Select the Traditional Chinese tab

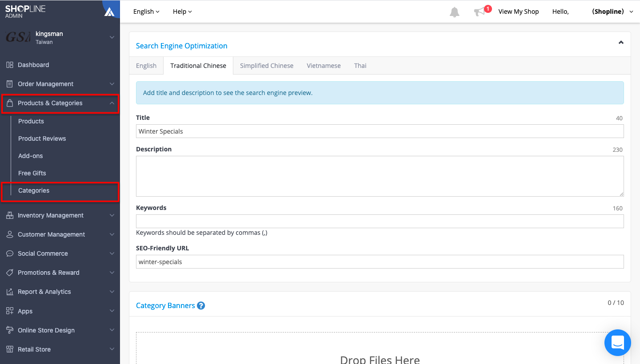(x=198, y=66)
